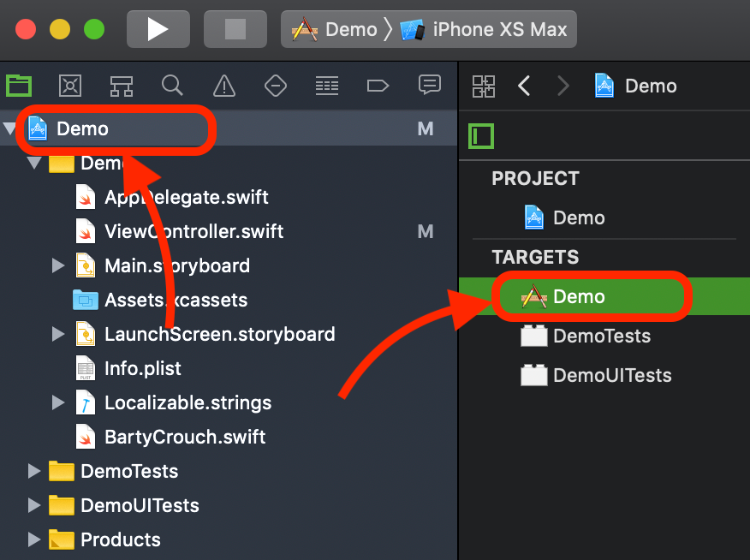750x560 pixels.
Task: Click the Run (play) button
Action: [158, 29]
